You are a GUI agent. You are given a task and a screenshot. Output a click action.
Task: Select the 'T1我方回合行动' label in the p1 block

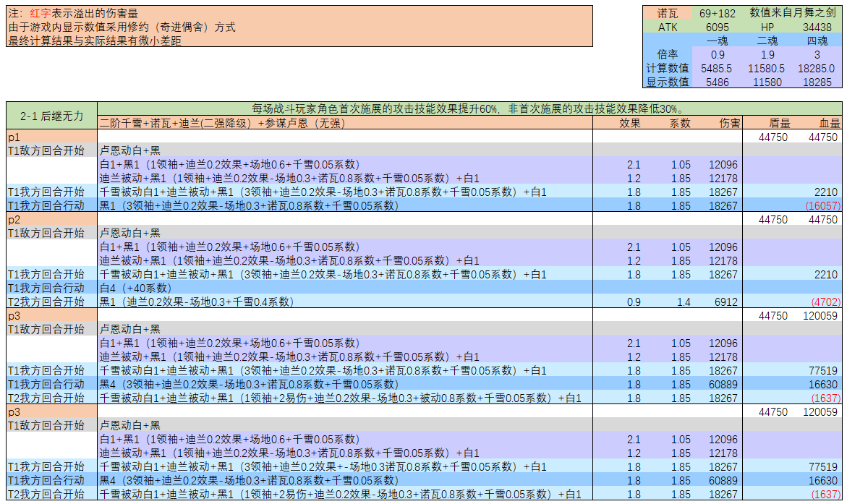point(52,205)
